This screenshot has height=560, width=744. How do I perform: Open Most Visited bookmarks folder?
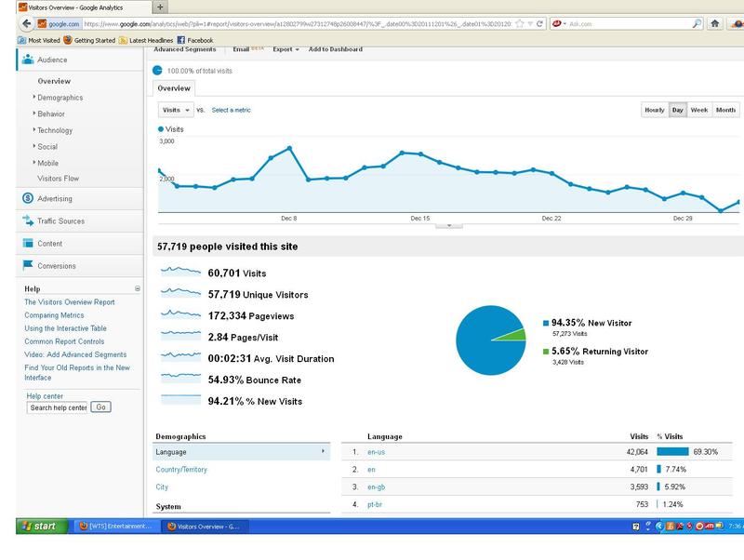39,40
